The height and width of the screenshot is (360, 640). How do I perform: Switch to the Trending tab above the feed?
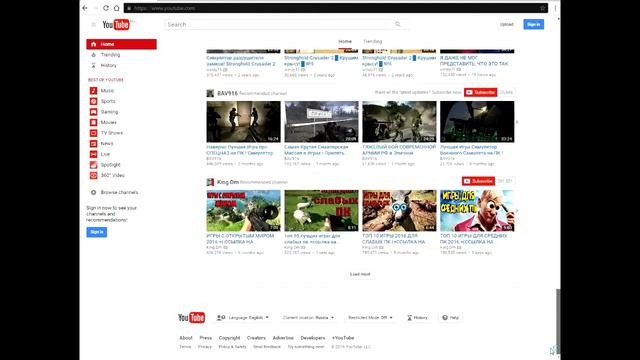[373, 41]
